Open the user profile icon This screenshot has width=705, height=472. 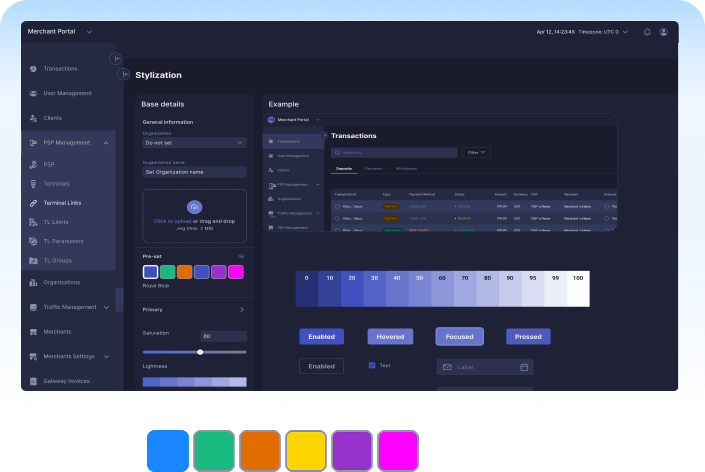click(x=663, y=32)
